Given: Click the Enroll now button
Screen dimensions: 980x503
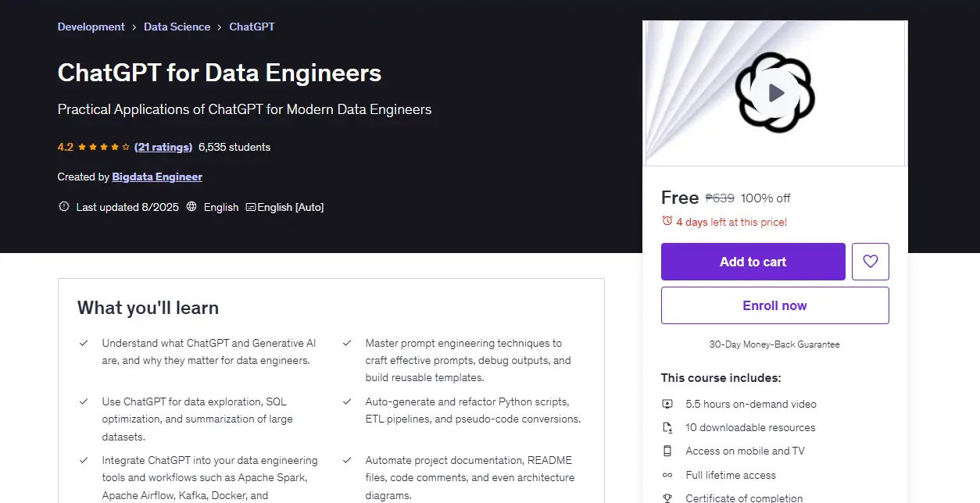Looking at the screenshot, I should point(775,305).
